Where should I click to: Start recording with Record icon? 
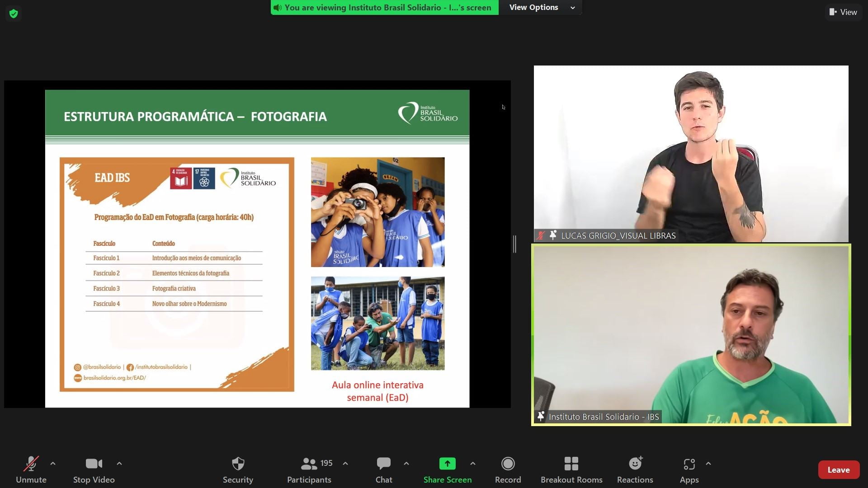508,469
